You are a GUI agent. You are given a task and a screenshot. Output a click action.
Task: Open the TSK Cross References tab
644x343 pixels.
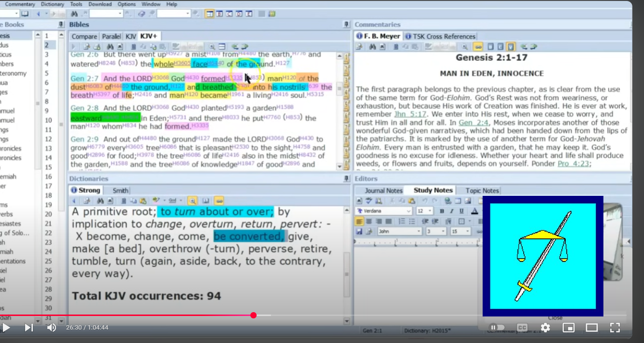[x=440, y=36]
